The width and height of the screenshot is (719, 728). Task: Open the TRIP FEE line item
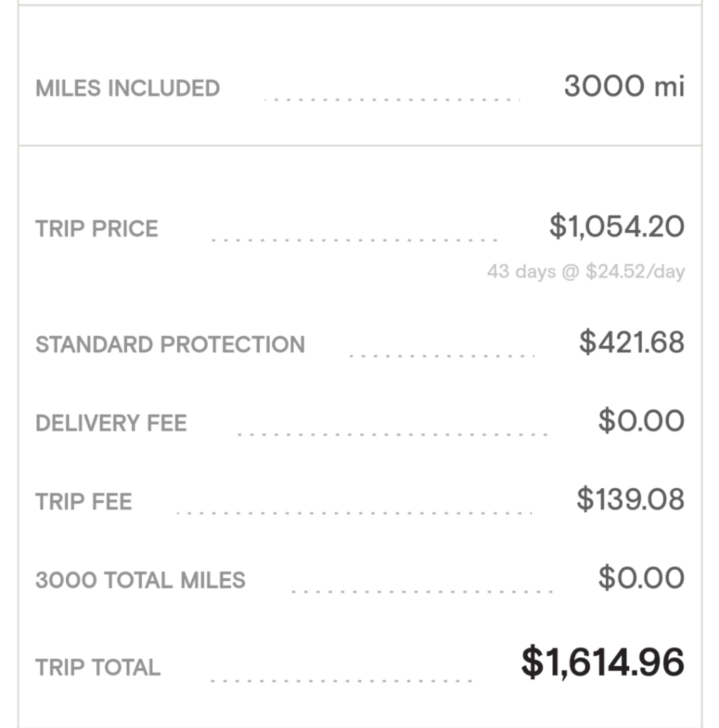(84, 502)
